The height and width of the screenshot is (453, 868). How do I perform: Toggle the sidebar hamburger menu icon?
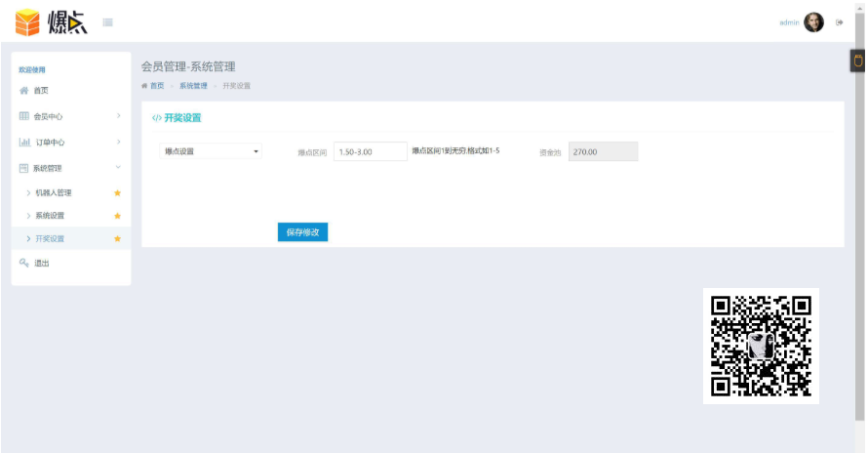pyautogui.click(x=108, y=22)
